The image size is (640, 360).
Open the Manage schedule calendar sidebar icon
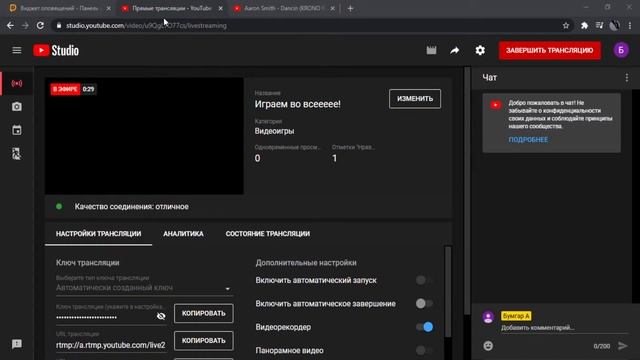[17, 130]
